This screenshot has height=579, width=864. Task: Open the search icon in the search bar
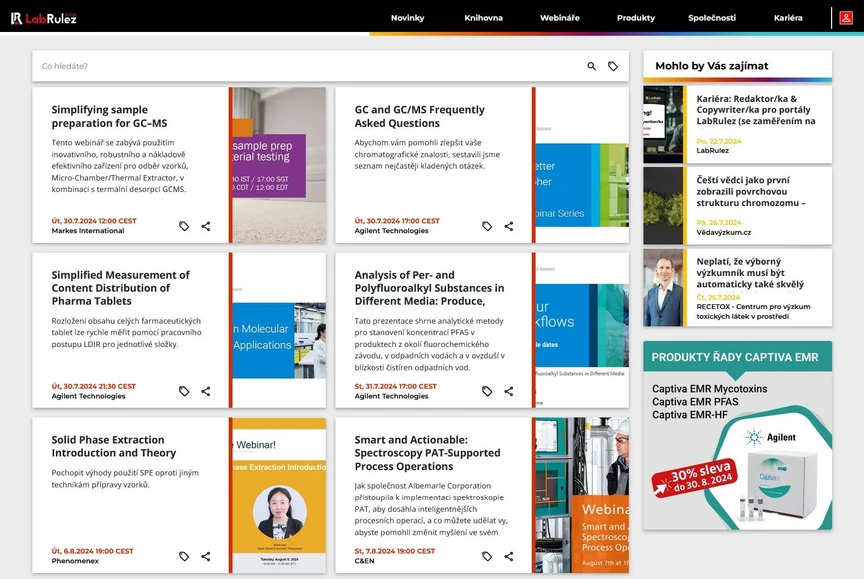590,66
